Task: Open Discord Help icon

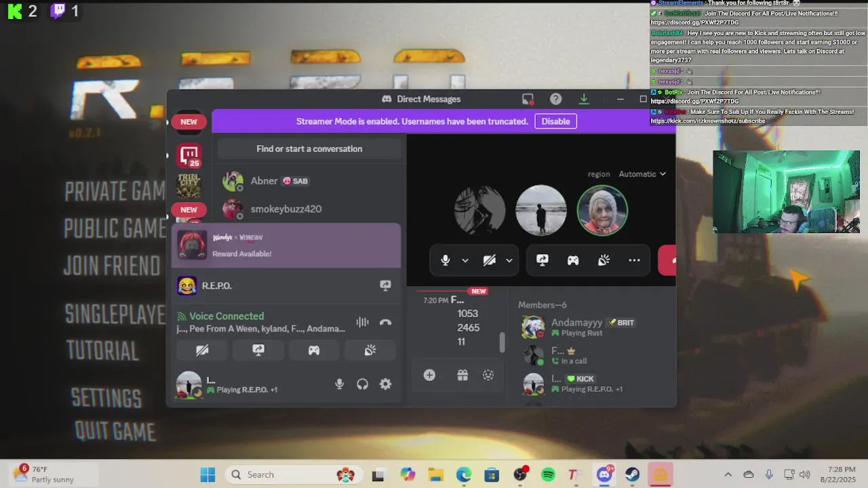Action: (x=555, y=99)
